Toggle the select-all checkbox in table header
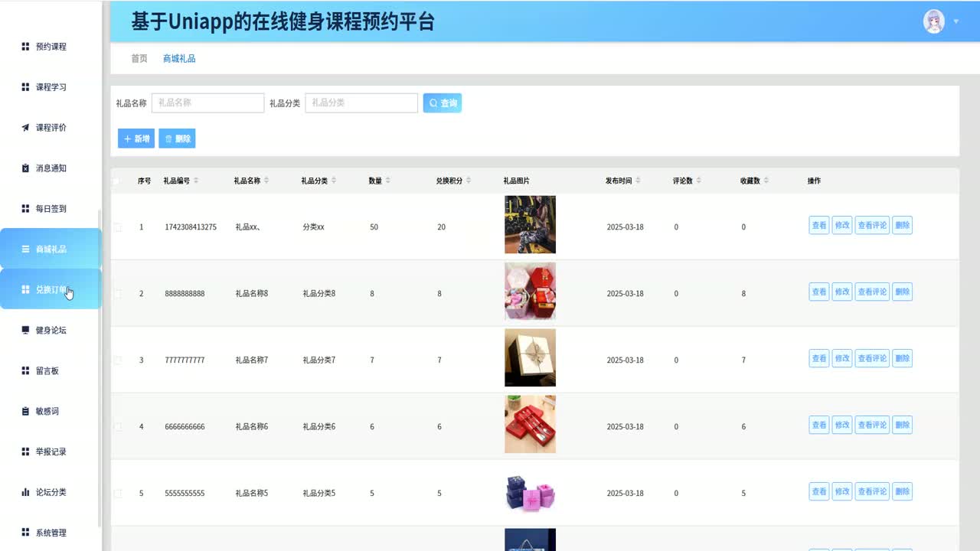980x551 pixels. click(116, 181)
